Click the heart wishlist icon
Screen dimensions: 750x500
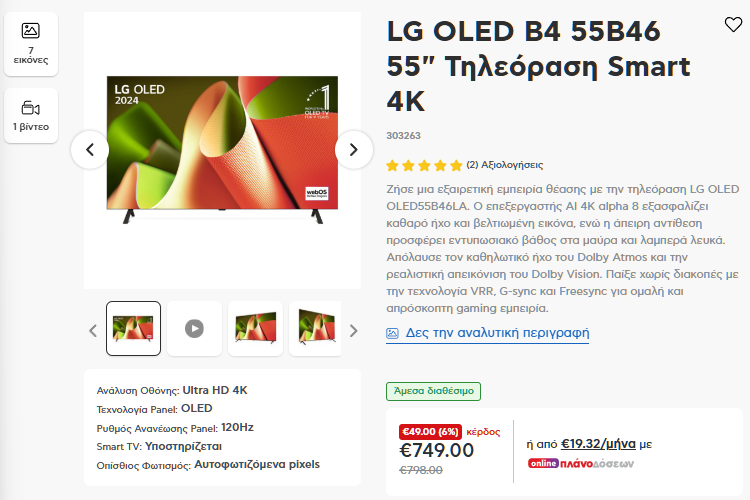click(733, 25)
